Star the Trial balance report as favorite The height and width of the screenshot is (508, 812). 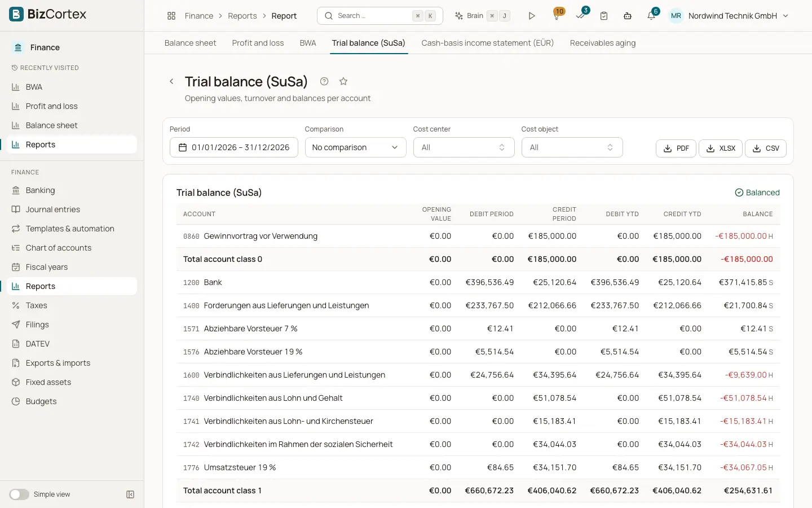tap(343, 81)
